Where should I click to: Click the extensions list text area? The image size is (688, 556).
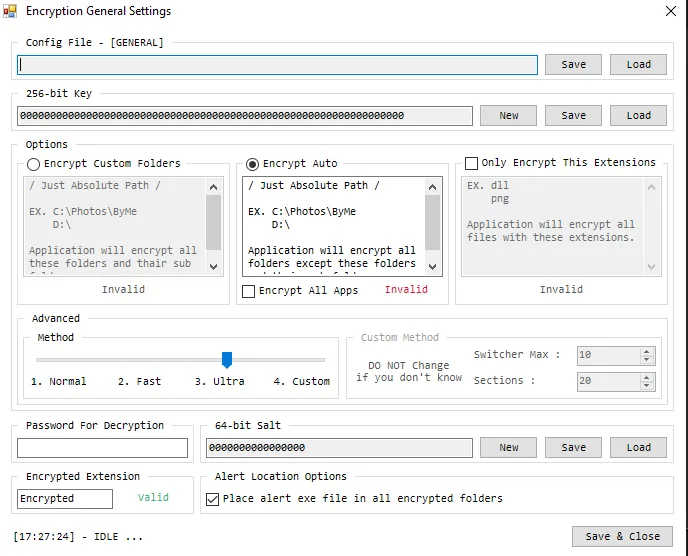coord(552,226)
